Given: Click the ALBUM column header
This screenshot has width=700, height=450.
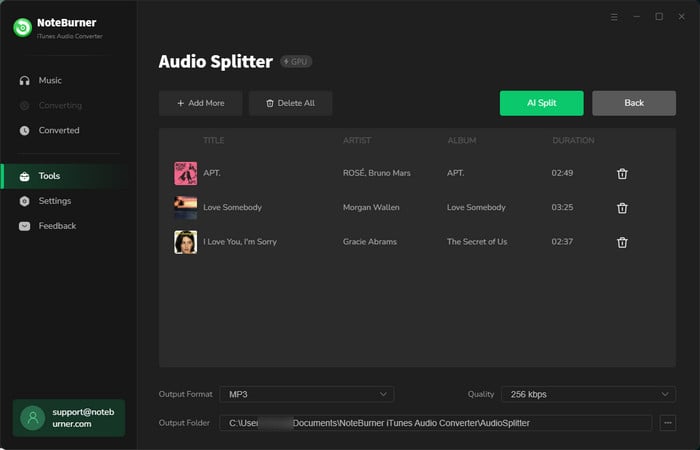Looking at the screenshot, I should point(462,141).
